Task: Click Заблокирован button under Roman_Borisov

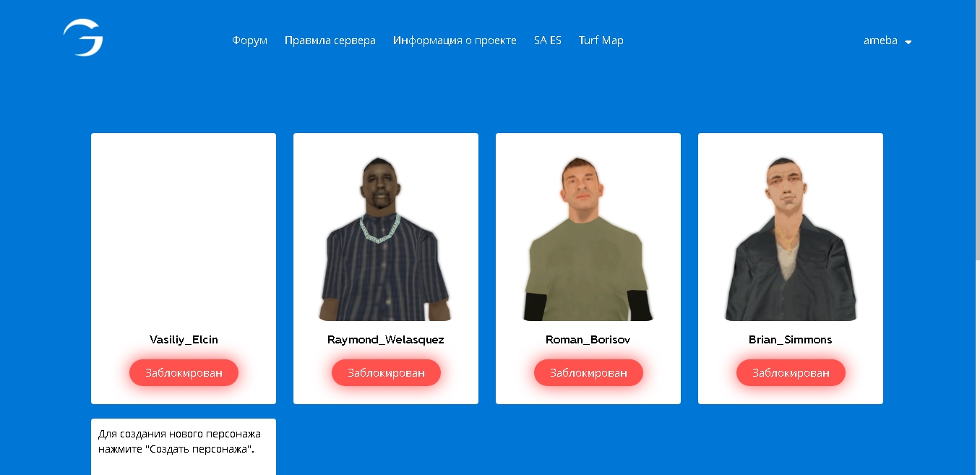Action: click(588, 373)
